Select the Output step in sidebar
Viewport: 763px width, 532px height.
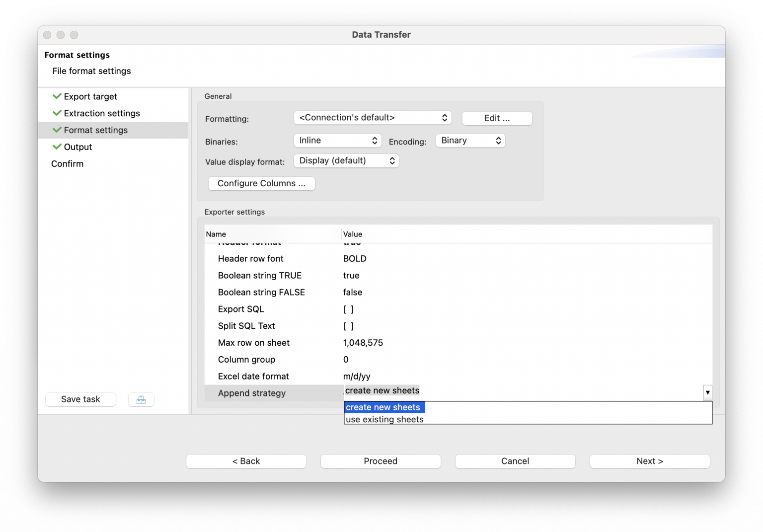pos(78,147)
